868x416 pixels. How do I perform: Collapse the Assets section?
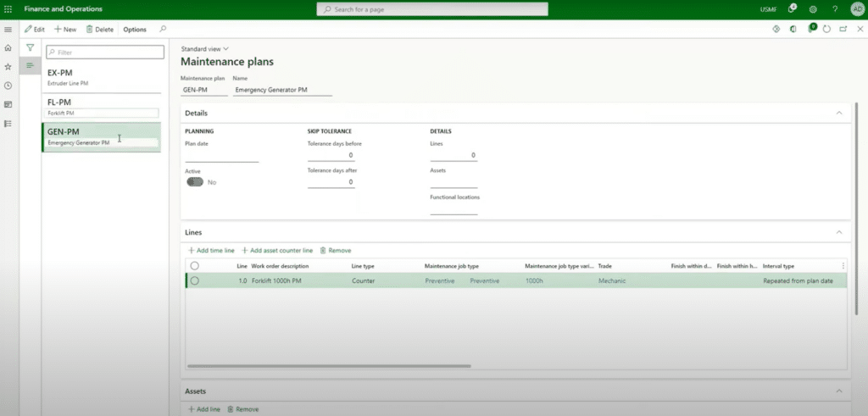pos(839,391)
